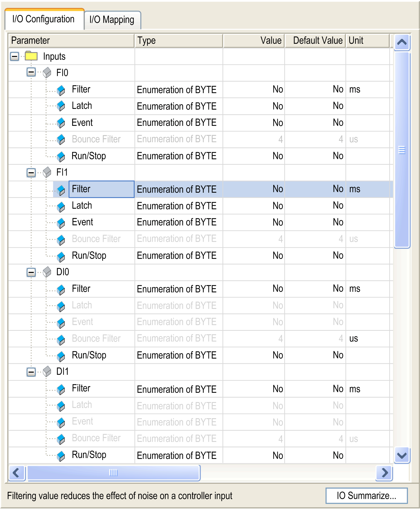Viewport: 420px width, 509px height.
Task: Click the yellow Inputs folder icon
Action: [31, 56]
